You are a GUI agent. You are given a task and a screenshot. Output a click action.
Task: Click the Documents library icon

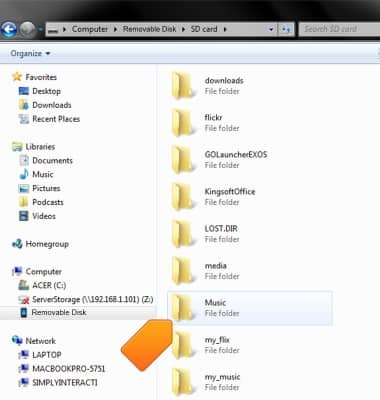(24, 160)
